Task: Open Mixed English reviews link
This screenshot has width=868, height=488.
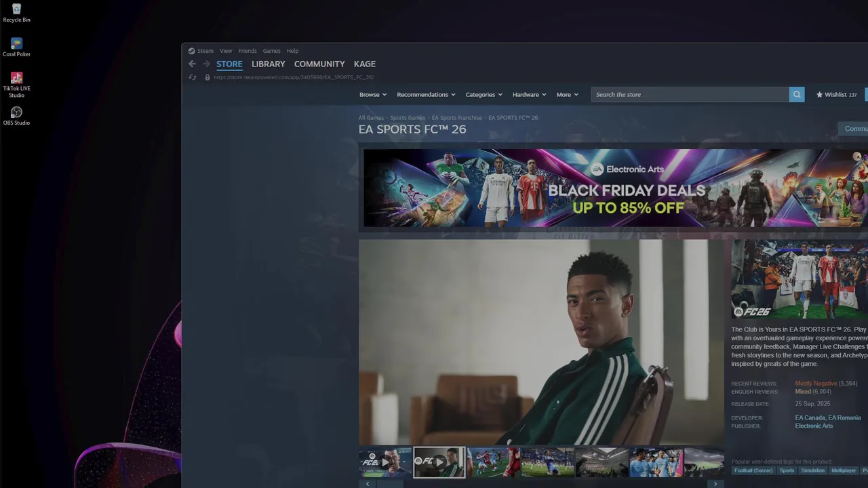Action: (x=803, y=392)
